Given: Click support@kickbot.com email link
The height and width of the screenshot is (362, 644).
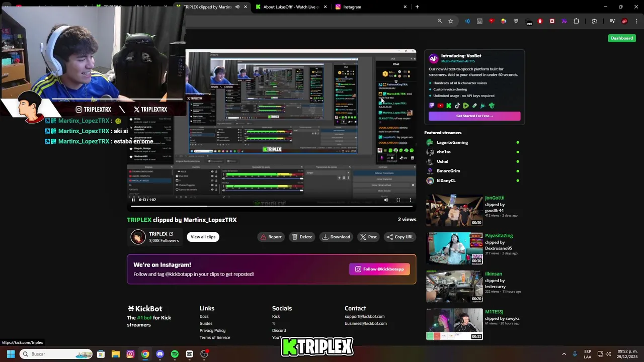Looking at the screenshot, I should [364, 316].
